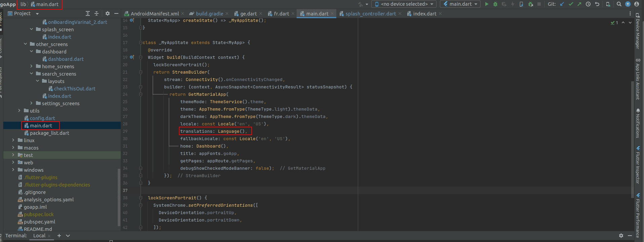Push commits with the Git push arrow
This screenshot has height=242, width=644.
pos(579,4)
